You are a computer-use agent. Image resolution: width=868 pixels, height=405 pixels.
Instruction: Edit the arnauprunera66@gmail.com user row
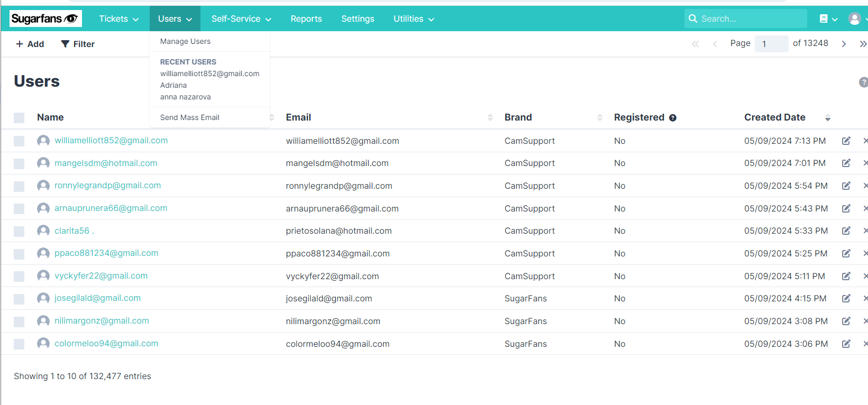[846, 208]
